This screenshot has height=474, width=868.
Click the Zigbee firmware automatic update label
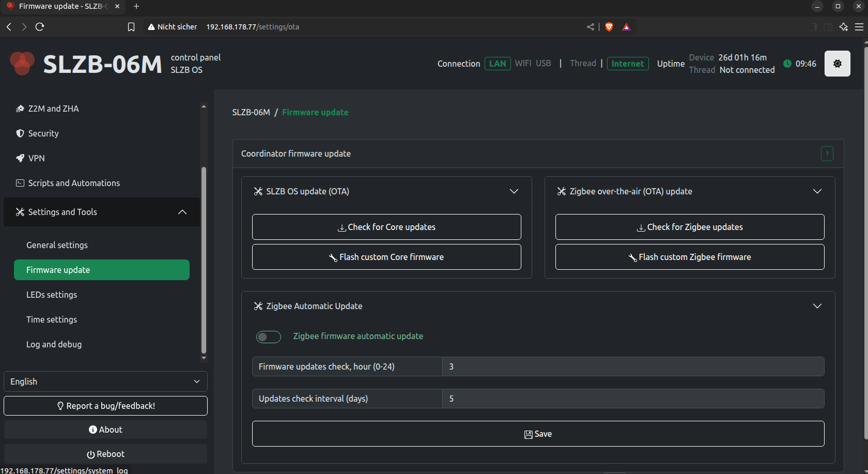coord(358,336)
